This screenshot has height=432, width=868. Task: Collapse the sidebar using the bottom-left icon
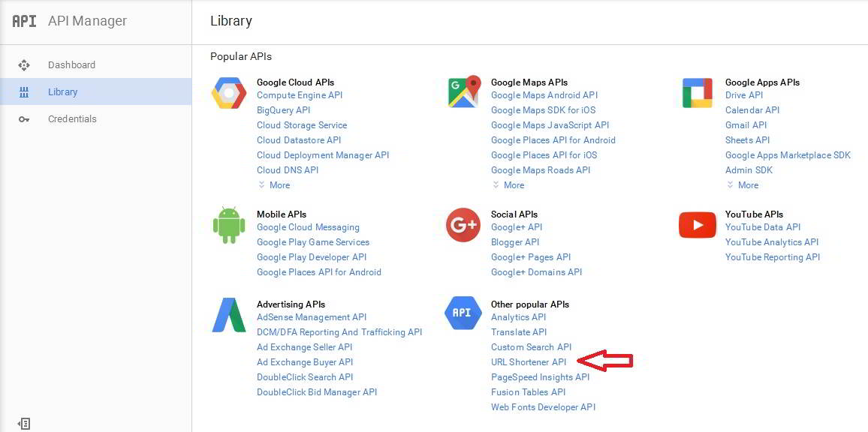pyautogui.click(x=24, y=424)
